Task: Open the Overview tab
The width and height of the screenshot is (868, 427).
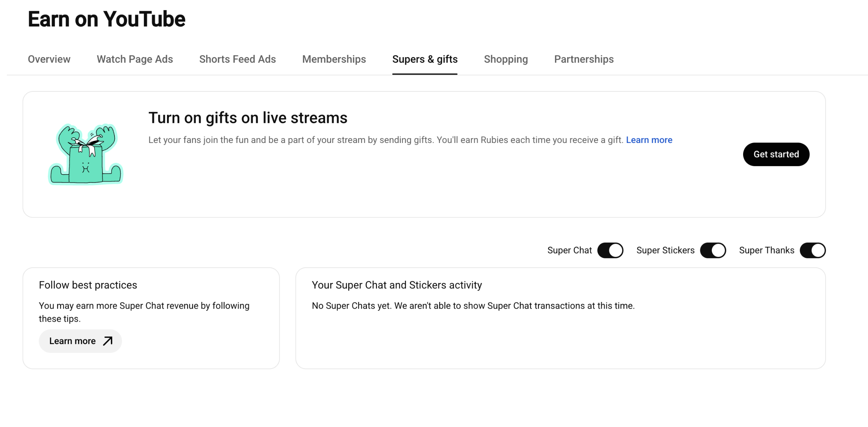Action: (49, 59)
